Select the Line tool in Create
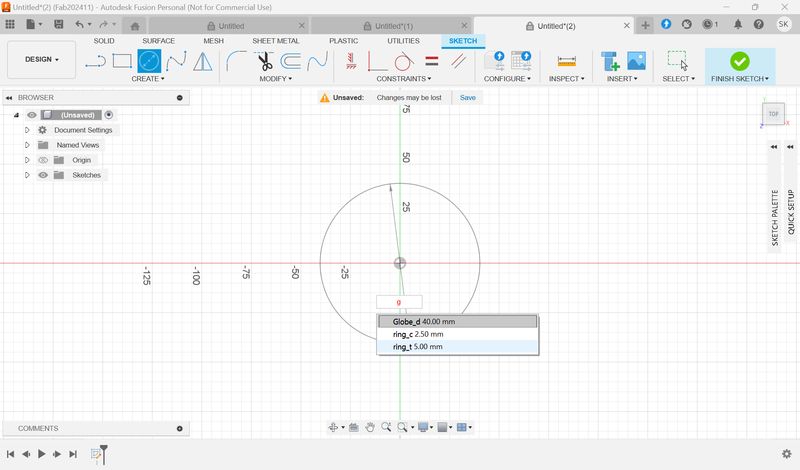The image size is (800, 470). tap(95, 61)
